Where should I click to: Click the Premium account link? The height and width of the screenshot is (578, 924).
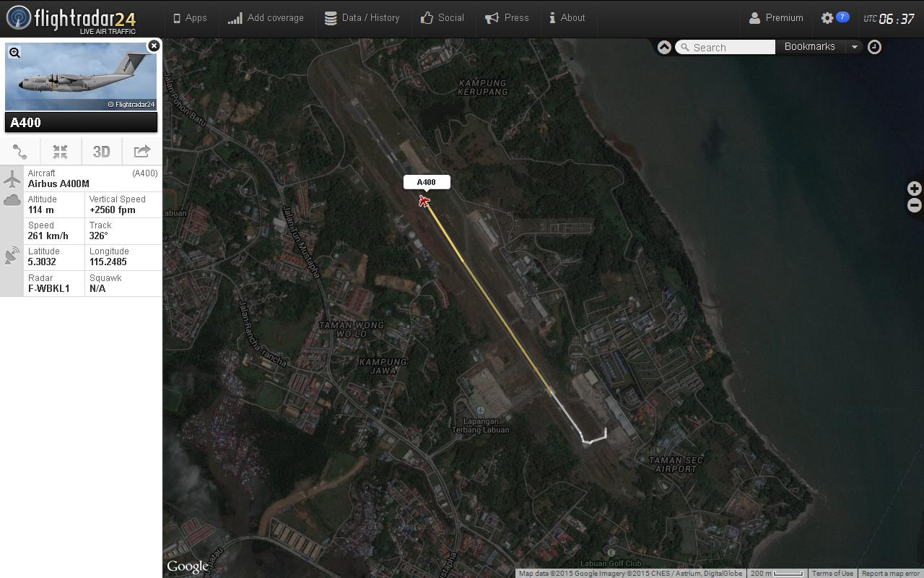pyautogui.click(x=776, y=18)
